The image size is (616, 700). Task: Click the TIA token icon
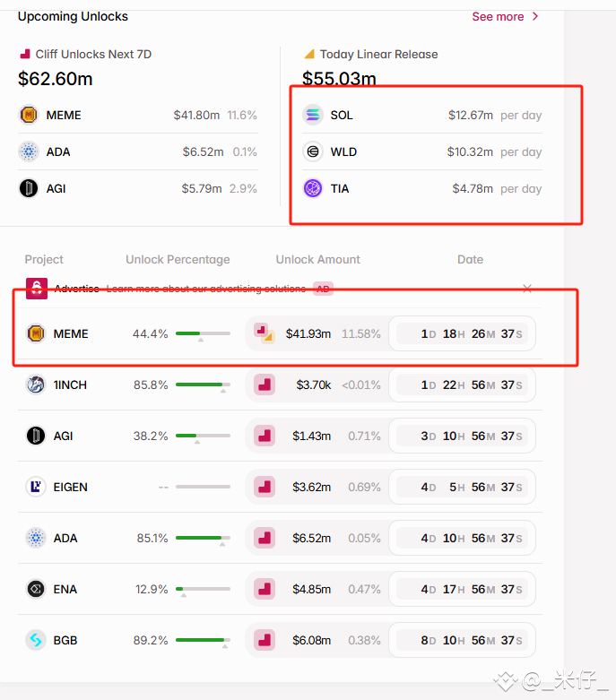pos(313,188)
